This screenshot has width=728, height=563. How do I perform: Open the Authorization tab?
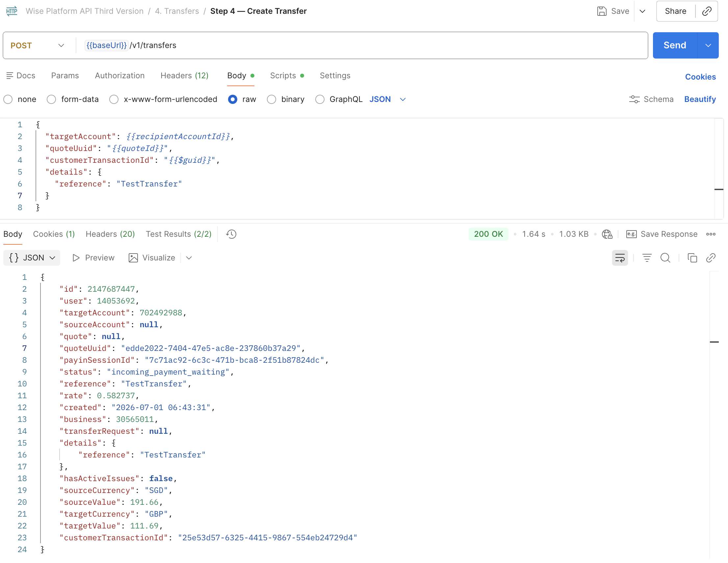(120, 76)
